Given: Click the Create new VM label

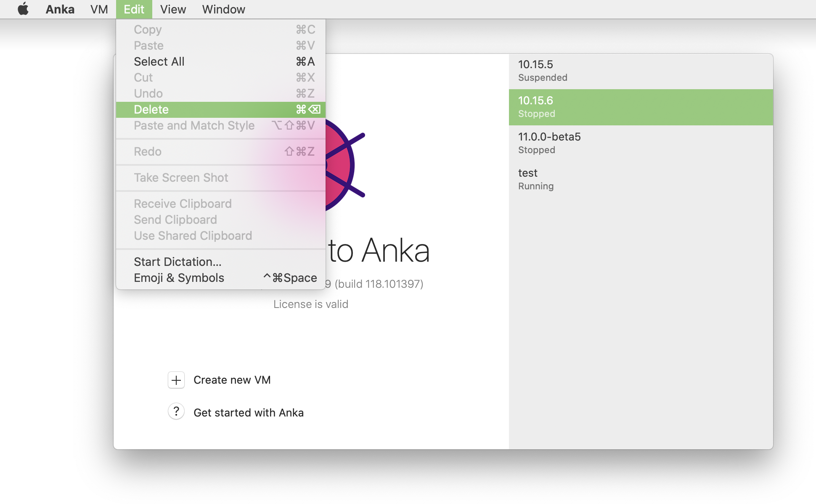Looking at the screenshot, I should coord(232,380).
